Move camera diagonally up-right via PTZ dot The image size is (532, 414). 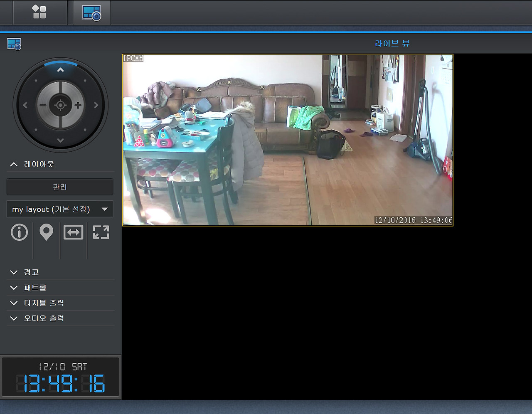click(x=85, y=81)
